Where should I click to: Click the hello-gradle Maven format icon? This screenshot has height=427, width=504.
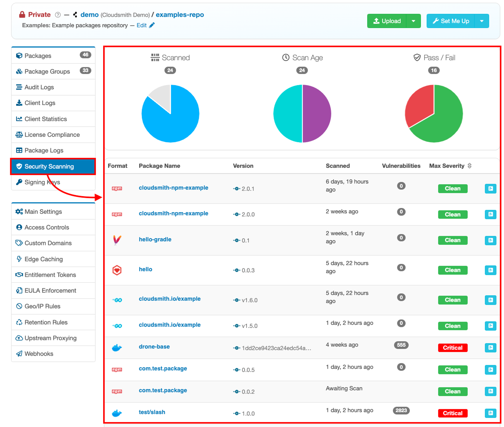click(117, 240)
